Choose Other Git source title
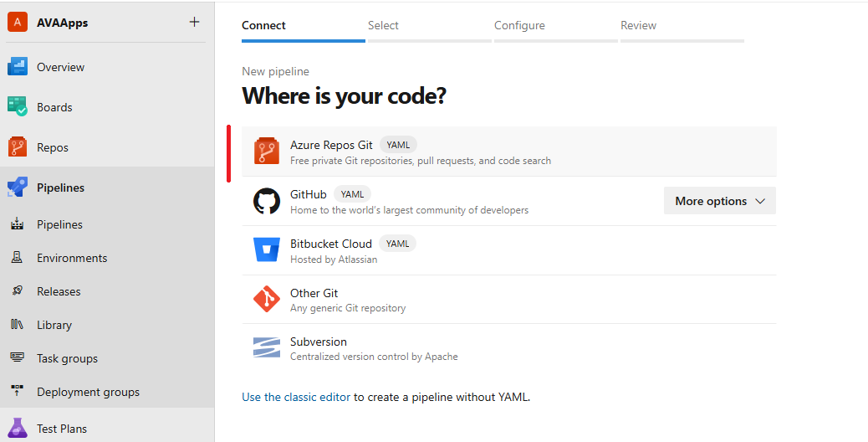 click(314, 293)
